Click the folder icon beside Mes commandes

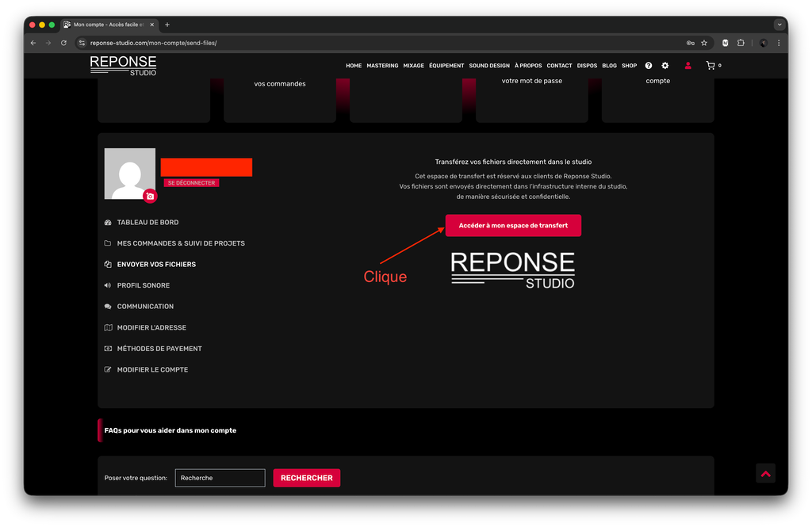point(107,243)
